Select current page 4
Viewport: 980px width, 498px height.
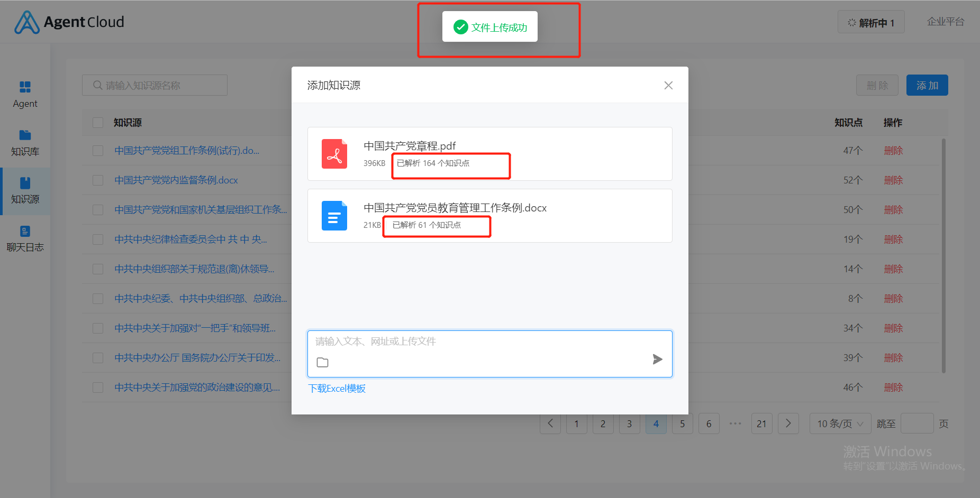click(656, 423)
